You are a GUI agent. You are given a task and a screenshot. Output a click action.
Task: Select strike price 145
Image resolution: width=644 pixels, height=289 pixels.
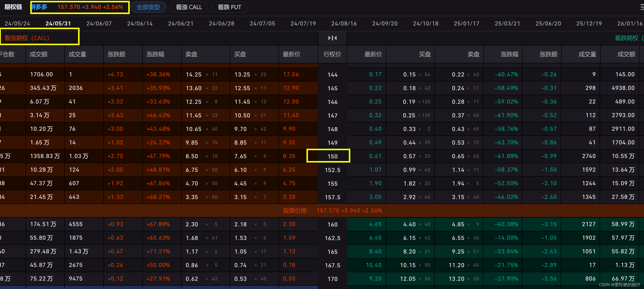click(333, 88)
